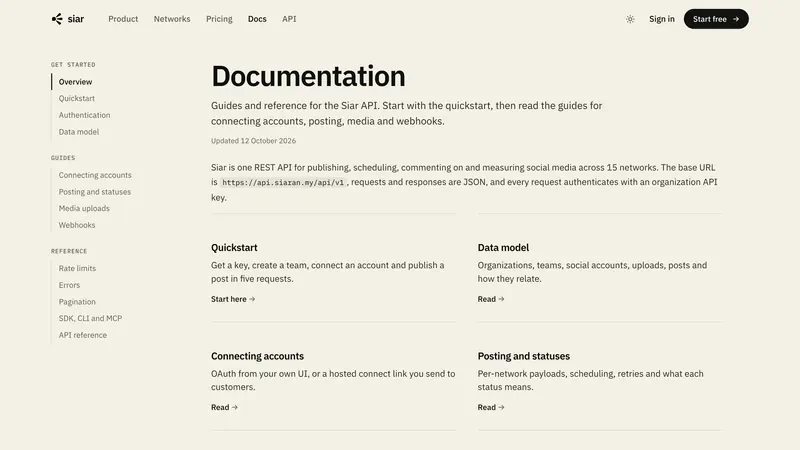The height and width of the screenshot is (450, 800).
Task: Click the Start free button
Action: [x=716, y=19]
